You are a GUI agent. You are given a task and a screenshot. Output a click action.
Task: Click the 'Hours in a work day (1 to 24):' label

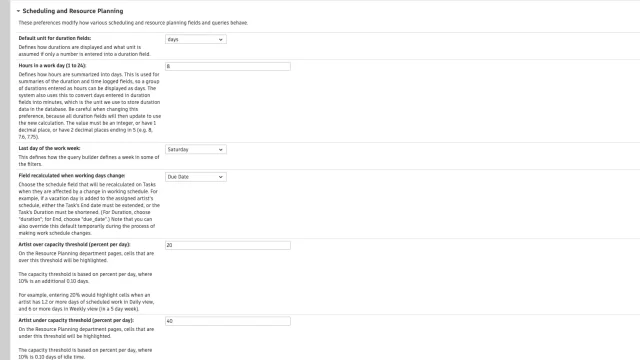[52, 65]
